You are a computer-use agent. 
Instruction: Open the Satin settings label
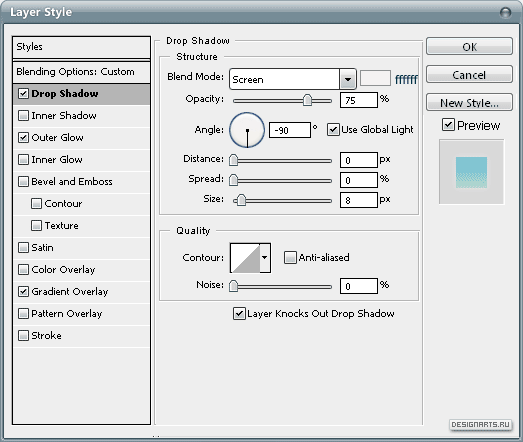(42, 248)
